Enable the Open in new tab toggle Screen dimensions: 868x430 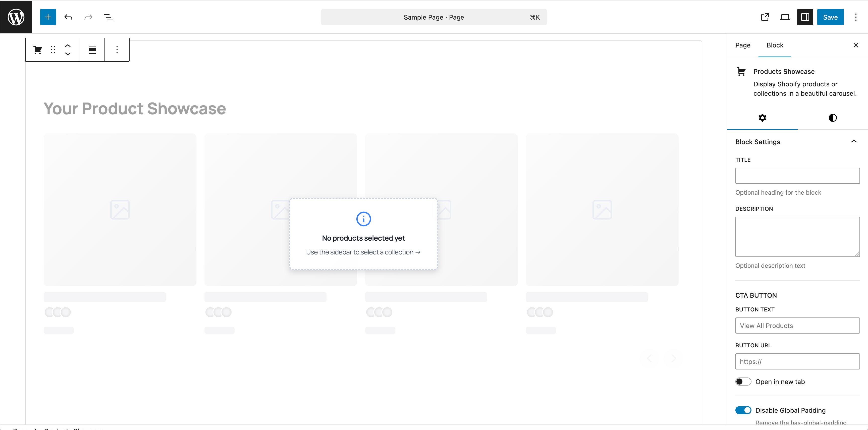(x=743, y=382)
